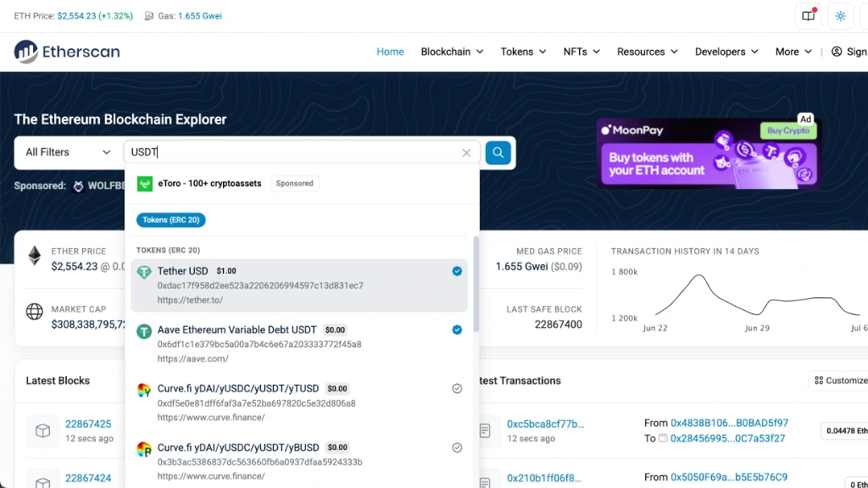The height and width of the screenshot is (488, 868).
Task: Click the blue verified badge on Tether USD
Action: (457, 271)
